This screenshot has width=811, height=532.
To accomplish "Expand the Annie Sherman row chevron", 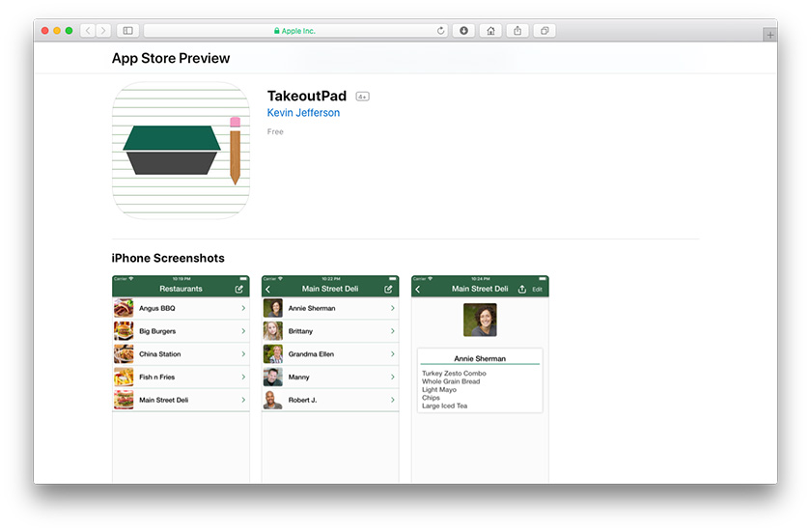I will [393, 308].
